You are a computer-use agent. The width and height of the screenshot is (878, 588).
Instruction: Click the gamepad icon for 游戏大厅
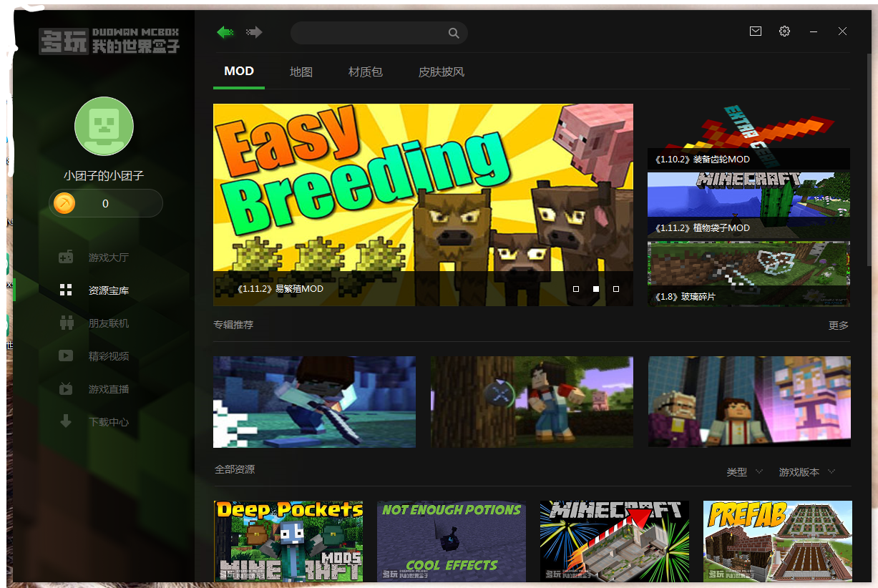(66, 257)
